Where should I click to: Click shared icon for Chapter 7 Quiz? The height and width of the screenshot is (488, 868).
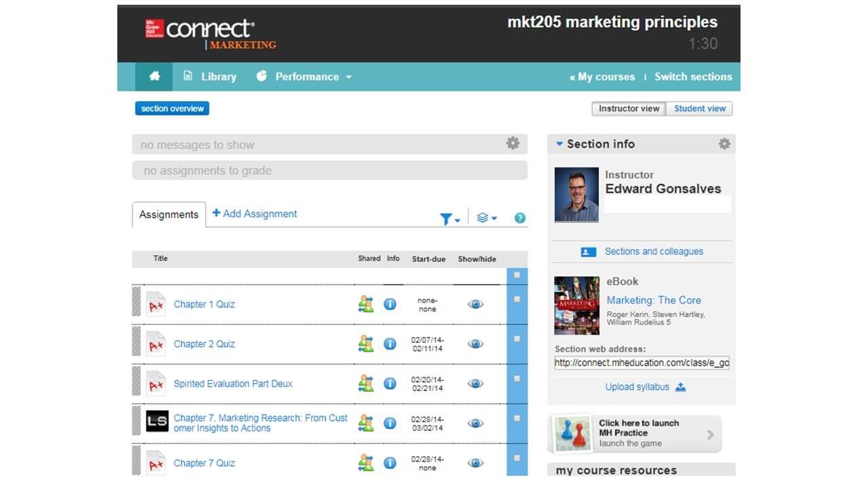point(366,463)
